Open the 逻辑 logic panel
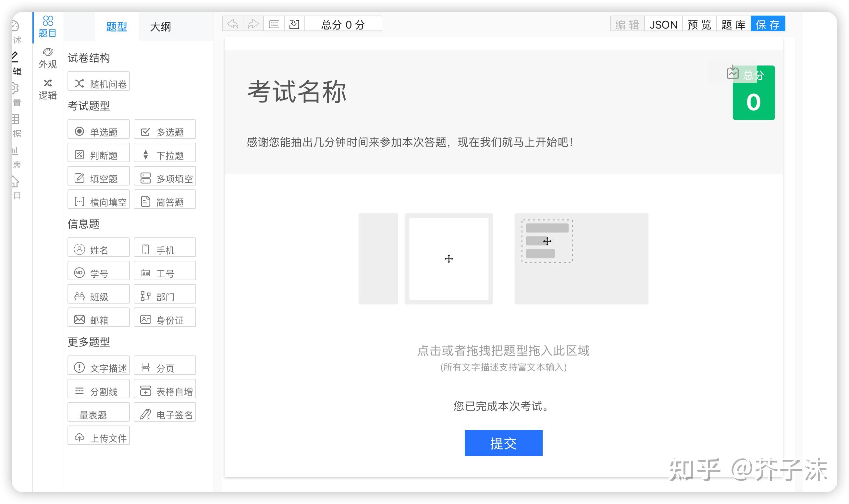 coord(48,89)
